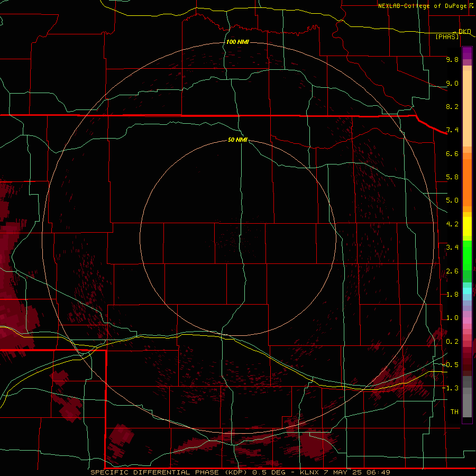Click the 5.8 scale value
The image size is (476, 476).
point(452,177)
